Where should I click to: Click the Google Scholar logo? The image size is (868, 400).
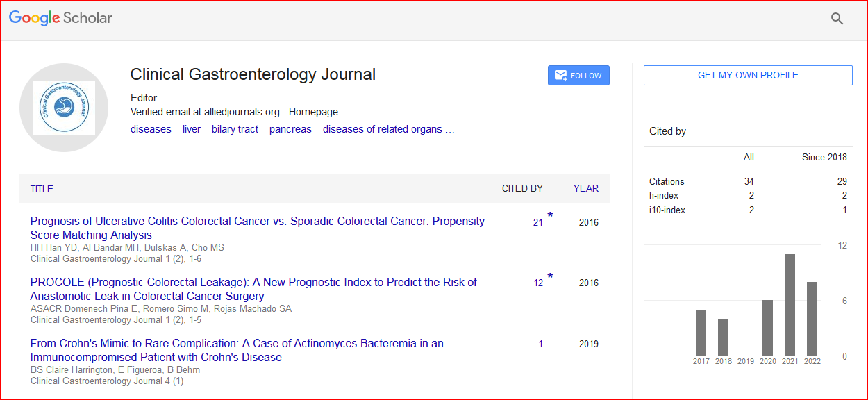click(x=61, y=19)
